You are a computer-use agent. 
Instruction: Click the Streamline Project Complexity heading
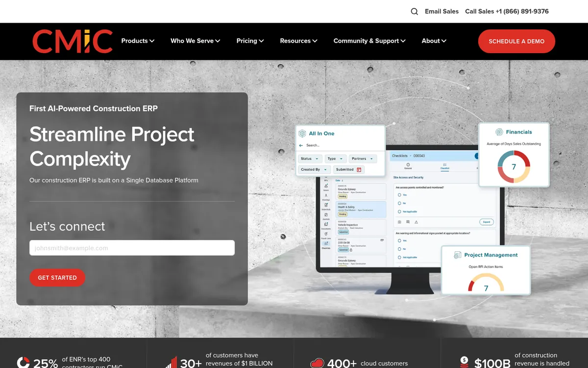pos(112,146)
